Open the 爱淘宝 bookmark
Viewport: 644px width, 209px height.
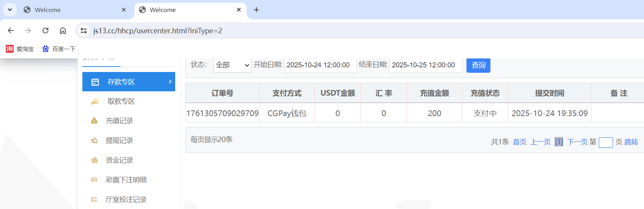point(20,49)
